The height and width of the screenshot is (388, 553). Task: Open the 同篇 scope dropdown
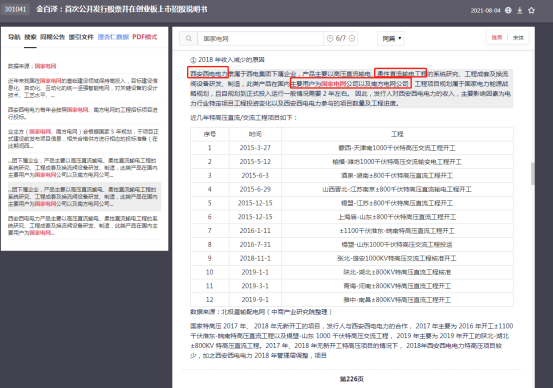391,38
